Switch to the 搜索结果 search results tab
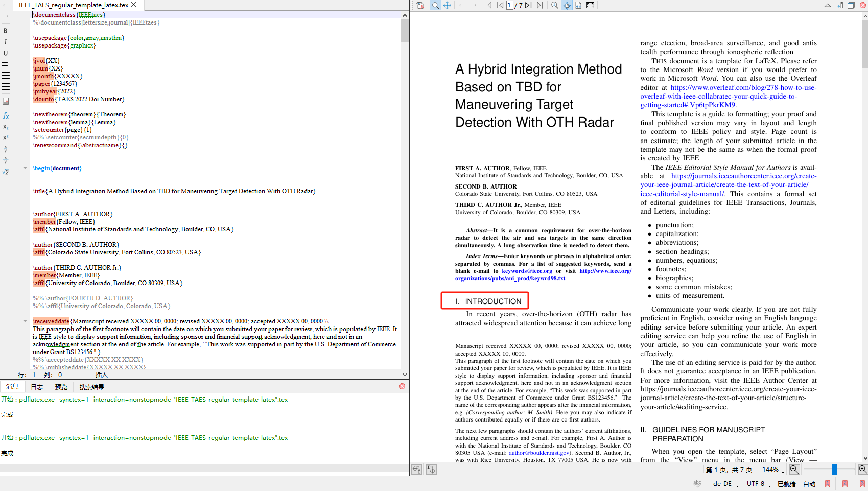Screen dimensions: 868x491 [92, 387]
